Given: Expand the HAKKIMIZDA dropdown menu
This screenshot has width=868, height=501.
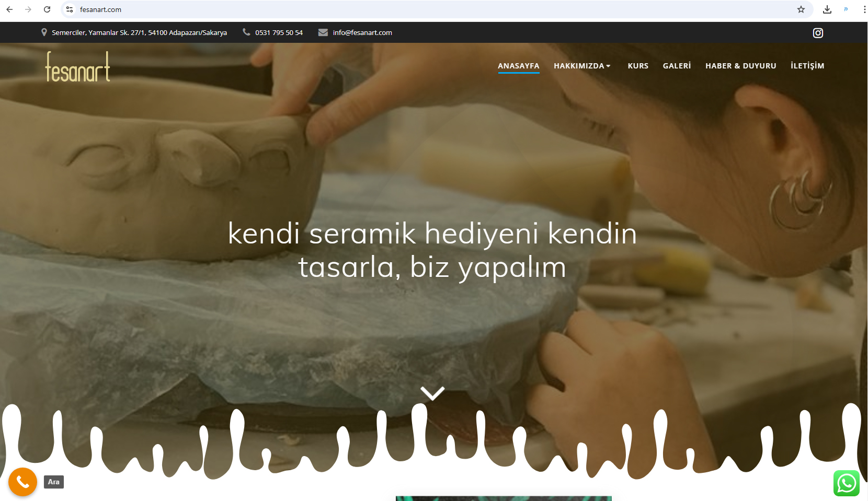Looking at the screenshot, I should 582,66.
